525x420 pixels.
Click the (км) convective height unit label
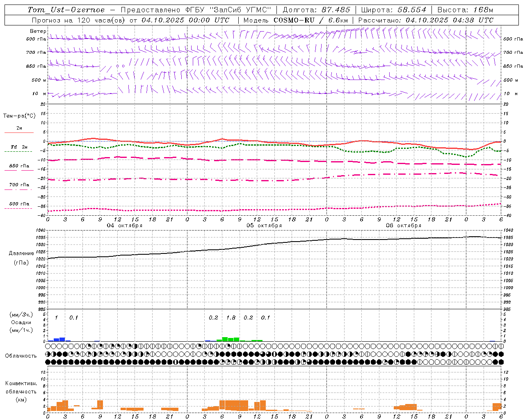tap(21, 399)
